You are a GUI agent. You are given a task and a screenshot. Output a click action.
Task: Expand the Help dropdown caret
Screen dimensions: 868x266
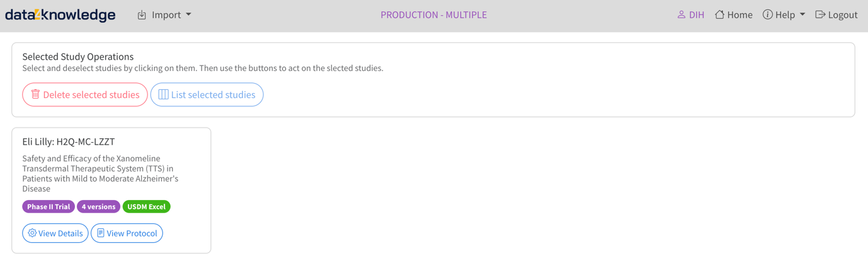[x=802, y=14]
